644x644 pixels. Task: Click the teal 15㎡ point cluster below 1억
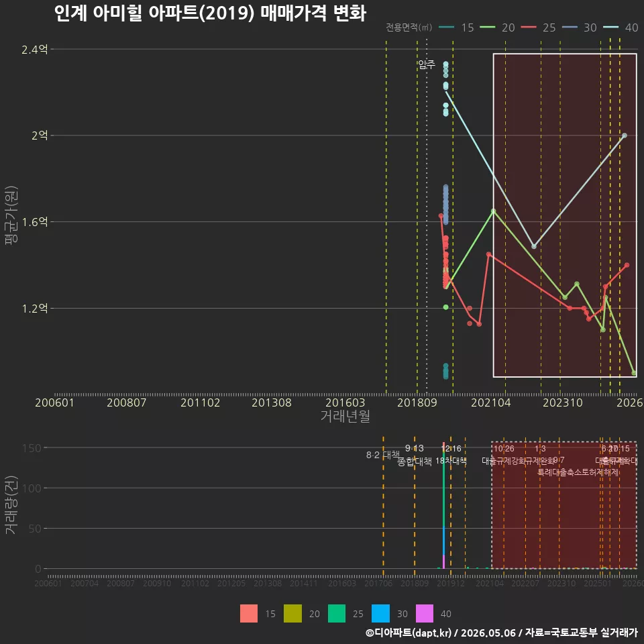pos(445,371)
